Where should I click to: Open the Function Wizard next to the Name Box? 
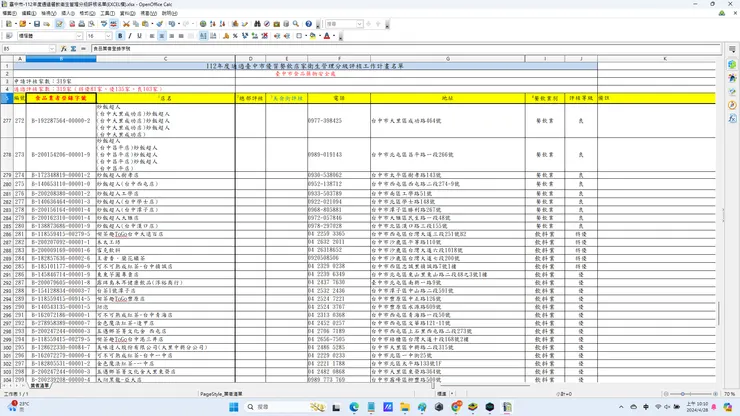click(64, 49)
